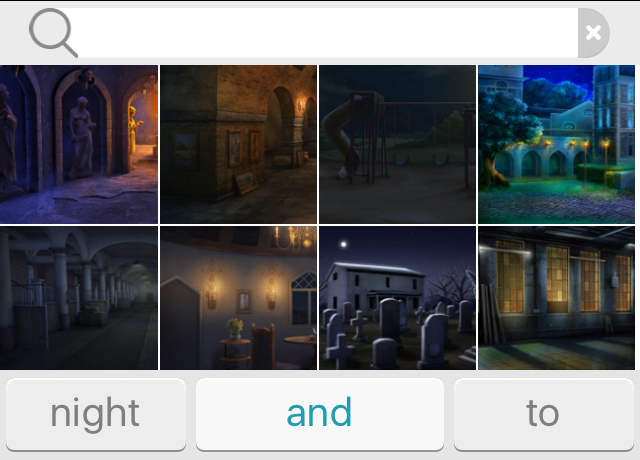This screenshot has width=640, height=460.
Task: Click the slide in playground thumbnail
Action: pos(343,137)
